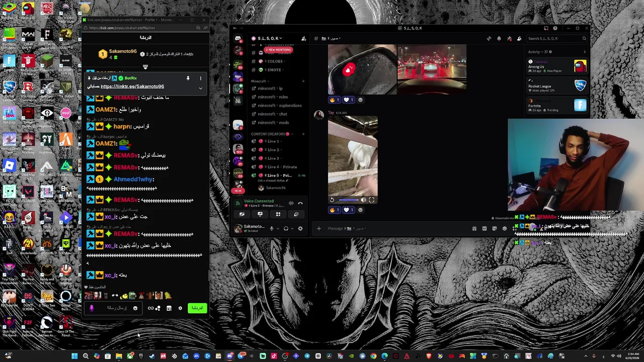Open the emoji picker in Kick chat input
The width and height of the screenshot is (644, 362).
click(135, 308)
